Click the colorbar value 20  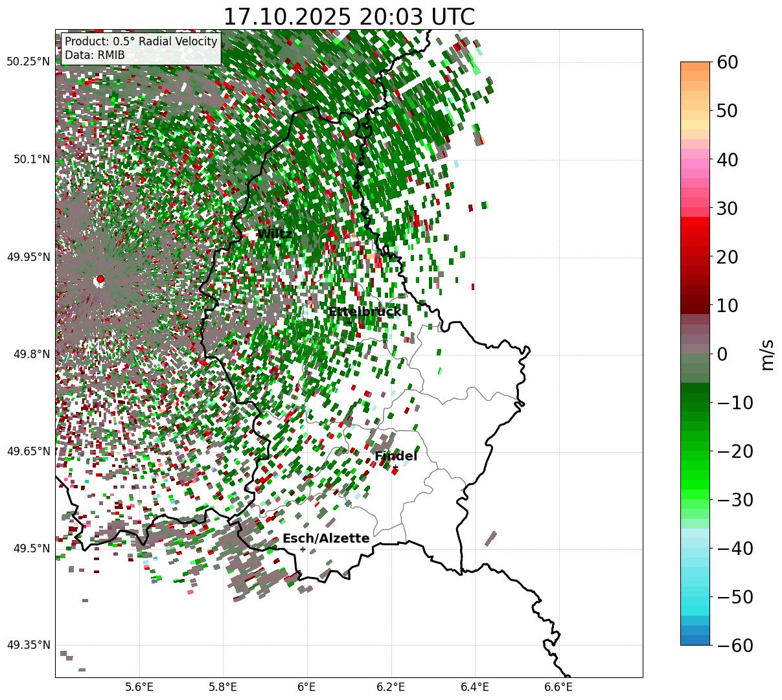click(727, 257)
